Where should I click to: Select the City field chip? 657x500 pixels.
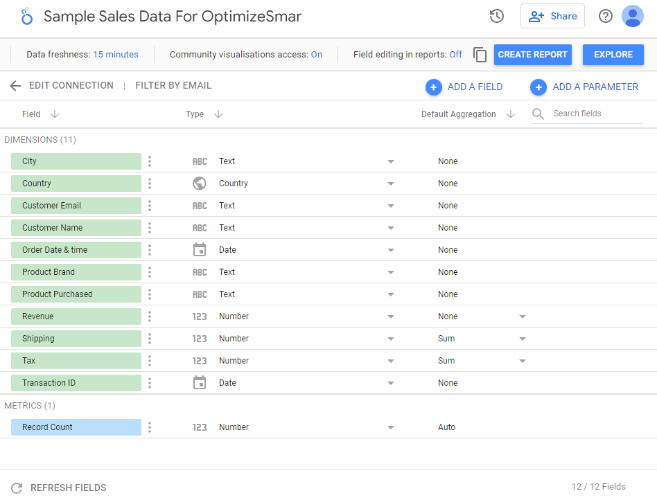(76, 161)
